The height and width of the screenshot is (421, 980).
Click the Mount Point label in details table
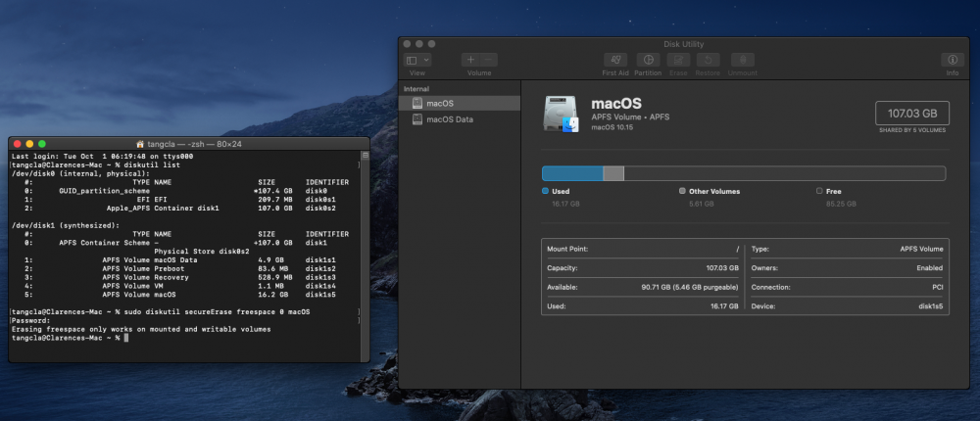coord(566,249)
